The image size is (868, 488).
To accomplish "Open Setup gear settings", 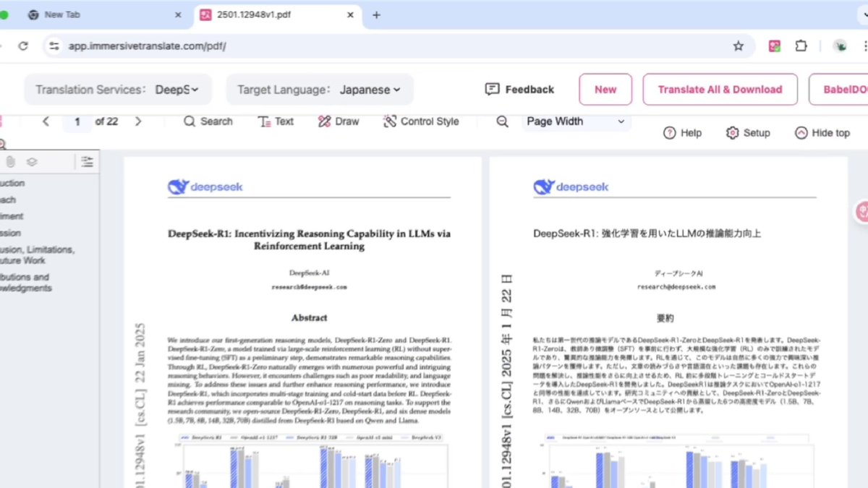I will click(x=748, y=133).
